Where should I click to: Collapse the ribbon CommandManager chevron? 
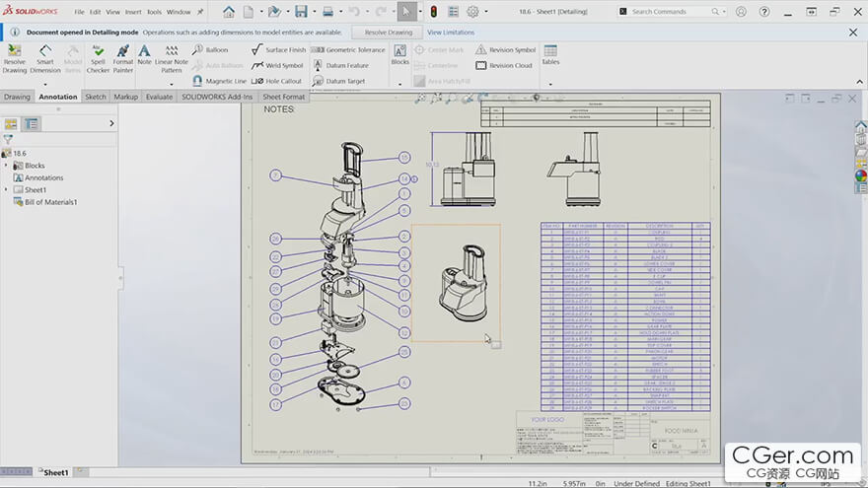(859, 81)
